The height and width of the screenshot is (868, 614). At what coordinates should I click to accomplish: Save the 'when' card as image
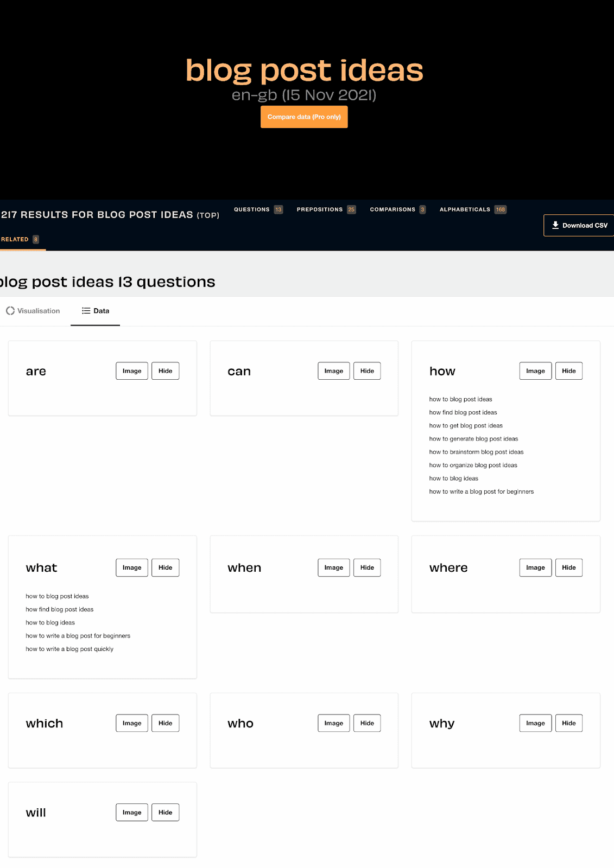click(333, 567)
